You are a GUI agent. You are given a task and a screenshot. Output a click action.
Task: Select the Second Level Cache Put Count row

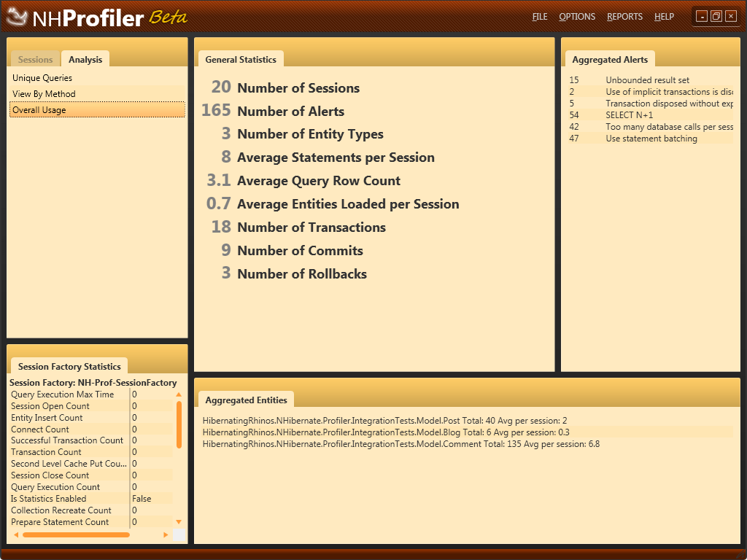91,463
